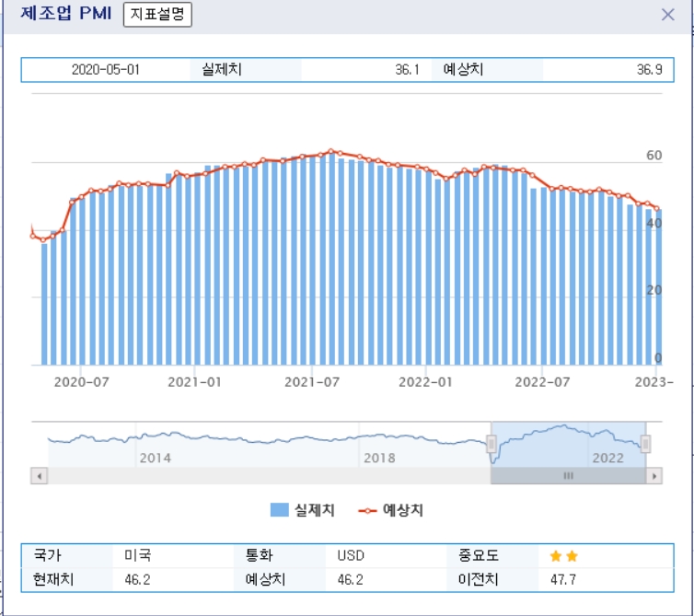Click the 예상치 value 46.2 in bottom table

pos(350,580)
